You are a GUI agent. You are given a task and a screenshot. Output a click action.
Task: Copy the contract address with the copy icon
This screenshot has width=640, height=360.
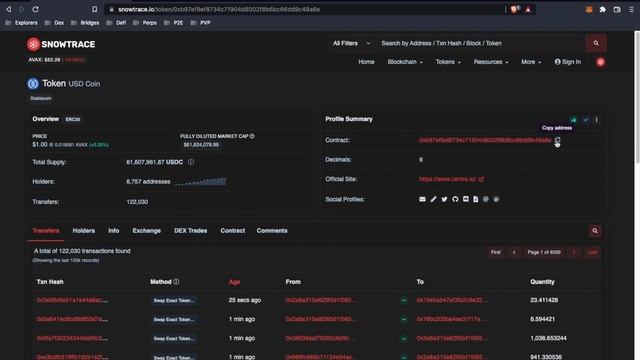click(557, 140)
